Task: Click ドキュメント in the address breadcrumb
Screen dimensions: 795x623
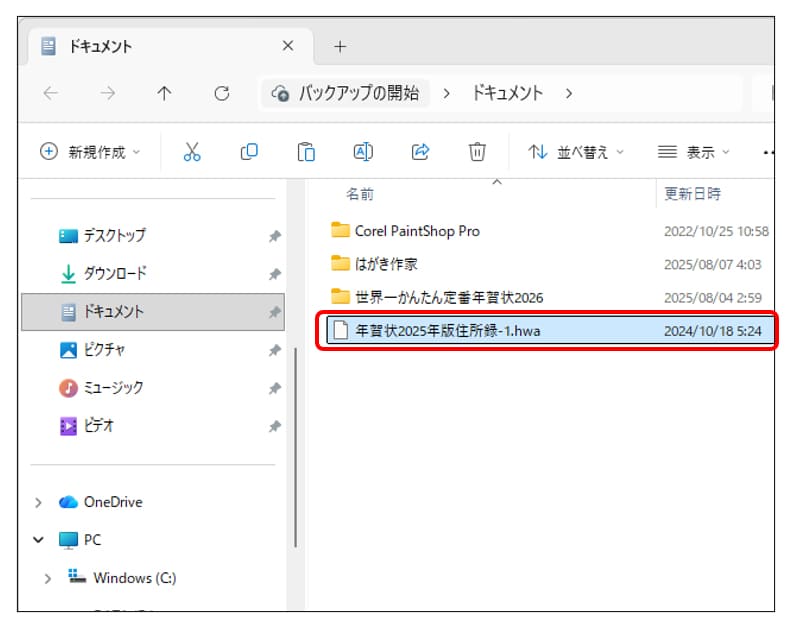Action: pyautogui.click(x=507, y=93)
